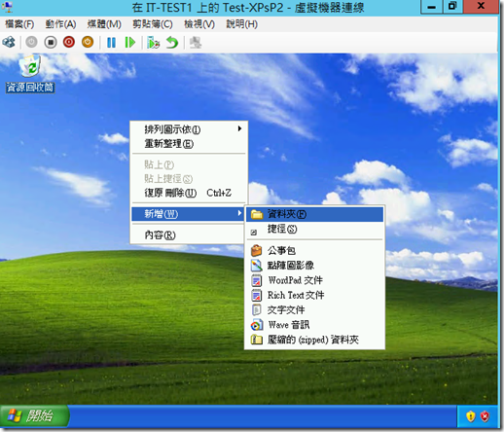This screenshot has height=432, width=504.
Task: Click the red security alert tray icon
Action: (486, 416)
